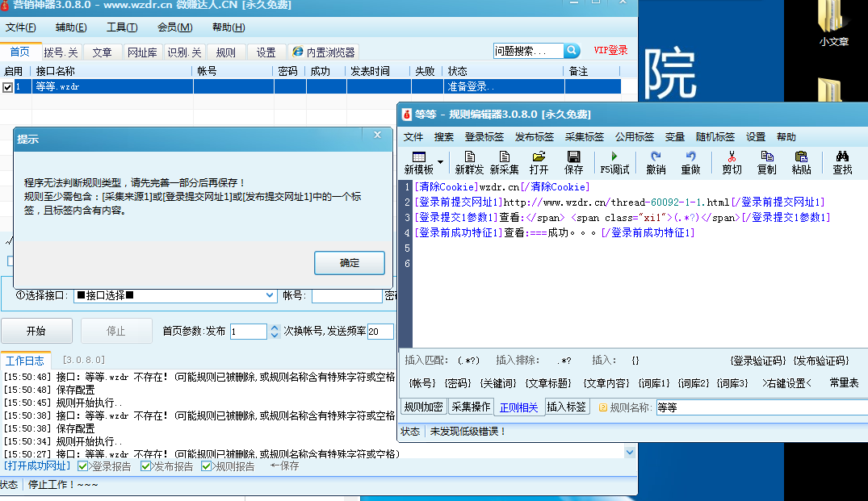Viewport: 868px width, 501px height.
Task: Open the 问题搜索 combo box
Action: pos(528,51)
